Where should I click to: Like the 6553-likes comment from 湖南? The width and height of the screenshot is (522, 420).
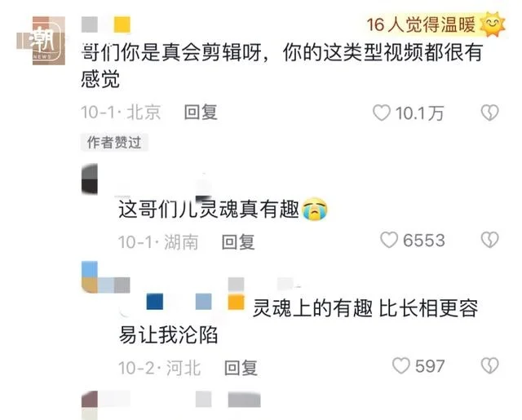pyautogui.click(x=389, y=240)
